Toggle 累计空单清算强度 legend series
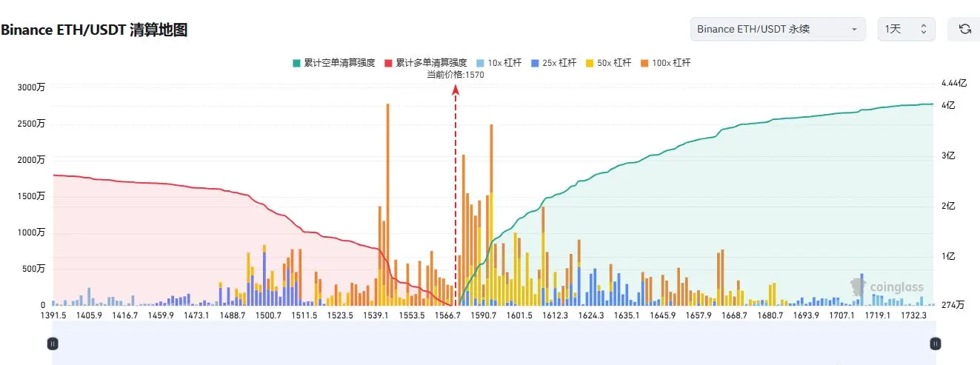 point(334,63)
